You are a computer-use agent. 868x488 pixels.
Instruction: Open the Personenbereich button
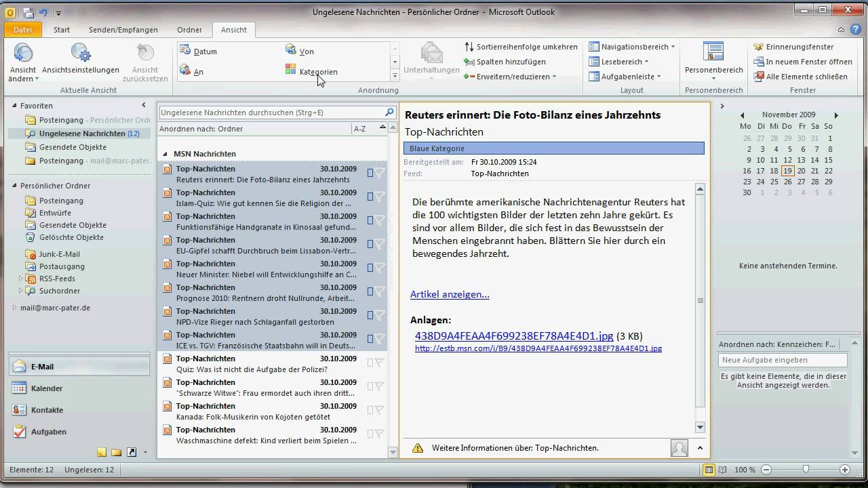click(713, 62)
